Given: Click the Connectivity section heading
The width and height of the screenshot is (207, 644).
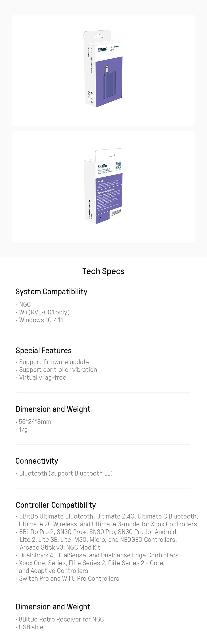Looking at the screenshot, I should tap(37, 461).
